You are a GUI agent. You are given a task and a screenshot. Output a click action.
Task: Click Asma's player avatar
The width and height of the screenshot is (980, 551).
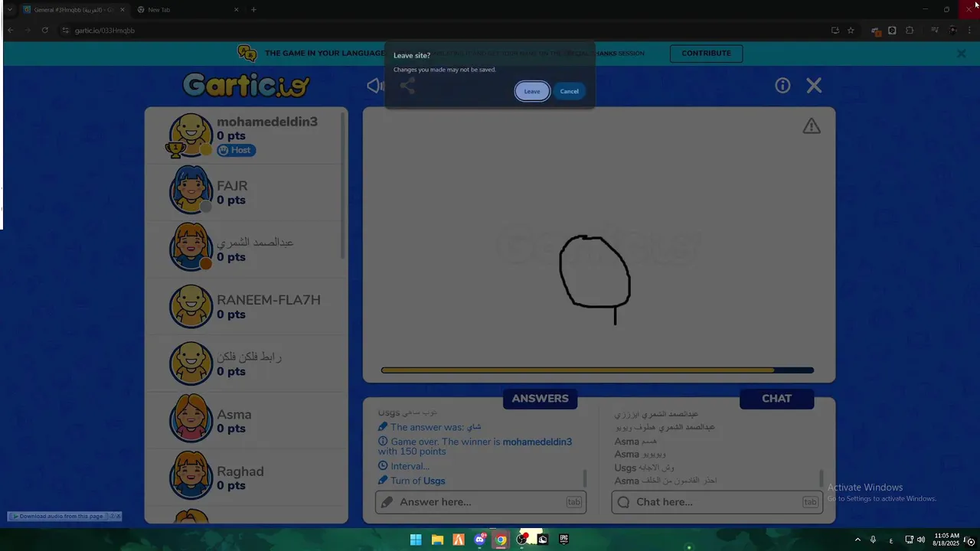191,419
